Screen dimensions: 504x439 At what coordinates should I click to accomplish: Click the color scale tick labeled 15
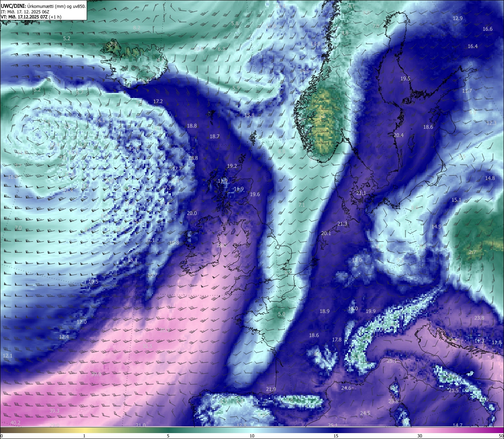point(335,436)
